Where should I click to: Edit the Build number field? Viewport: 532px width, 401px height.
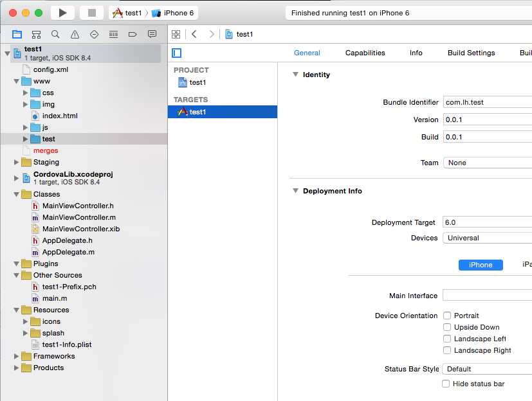point(488,137)
